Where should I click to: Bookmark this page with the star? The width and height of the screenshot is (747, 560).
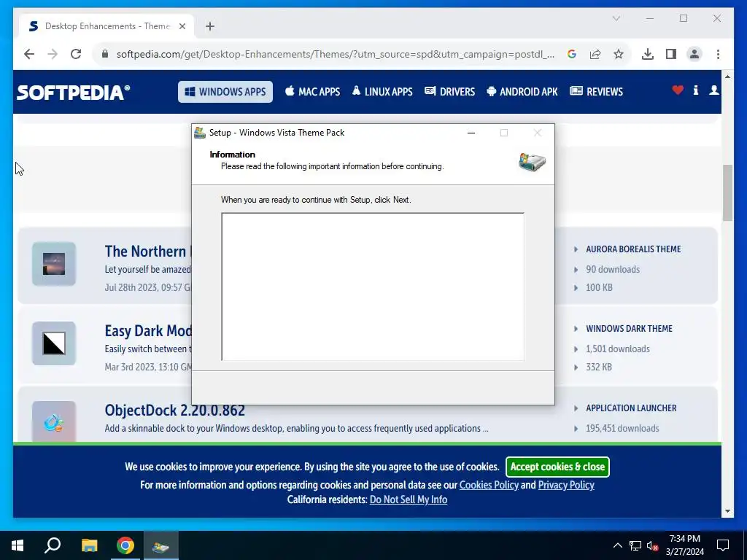click(619, 54)
